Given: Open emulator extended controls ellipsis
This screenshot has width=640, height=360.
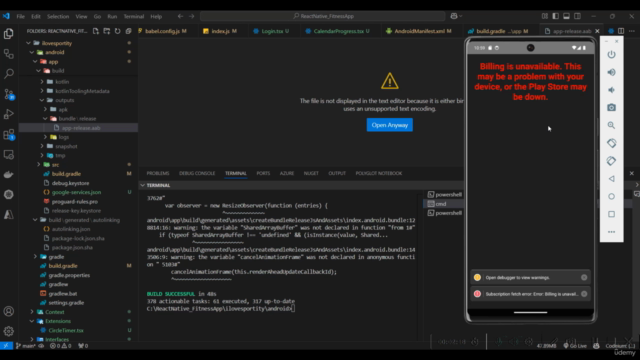Looking at the screenshot, I should point(611,232).
